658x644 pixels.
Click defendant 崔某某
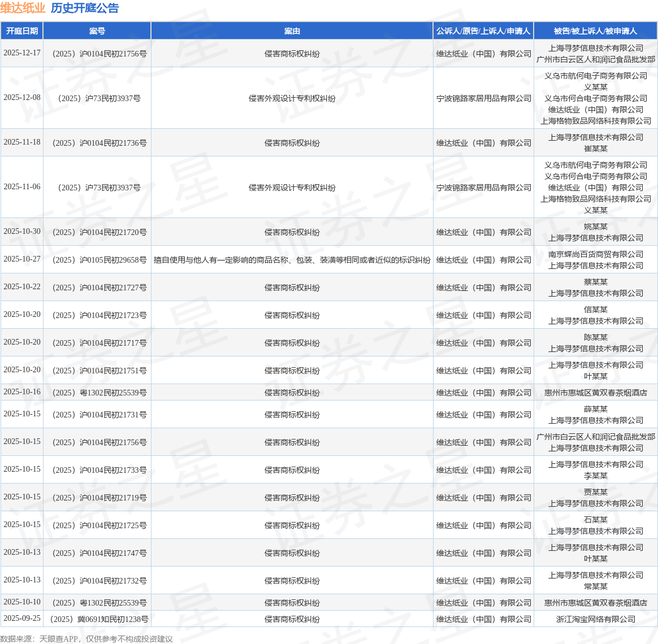tap(595, 149)
